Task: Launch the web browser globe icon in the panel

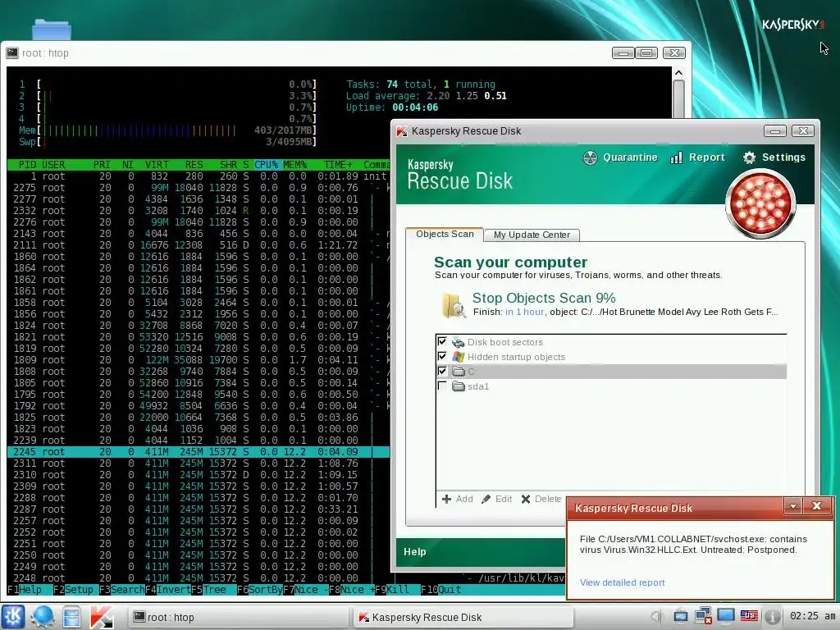Action: point(43,617)
